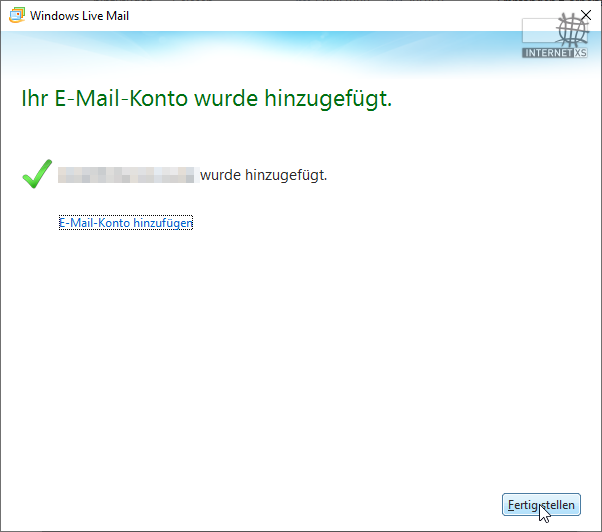Open the E-Mail-Konto hinzufügen link

coord(126,223)
